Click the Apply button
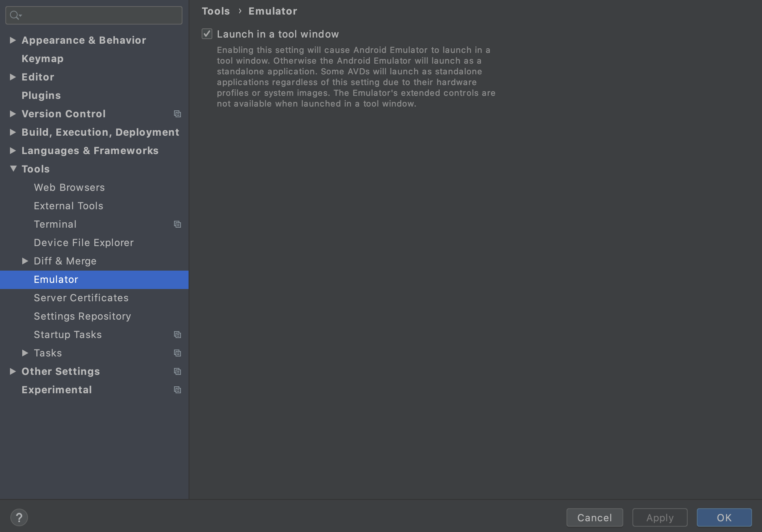This screenshot has height=532, width=762. click(660, 518)
